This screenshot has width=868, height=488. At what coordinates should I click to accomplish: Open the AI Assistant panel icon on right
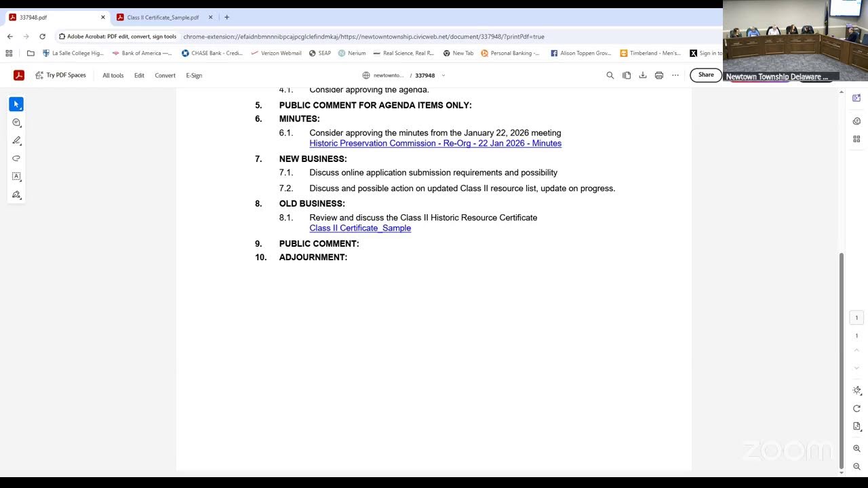[856, 98]
